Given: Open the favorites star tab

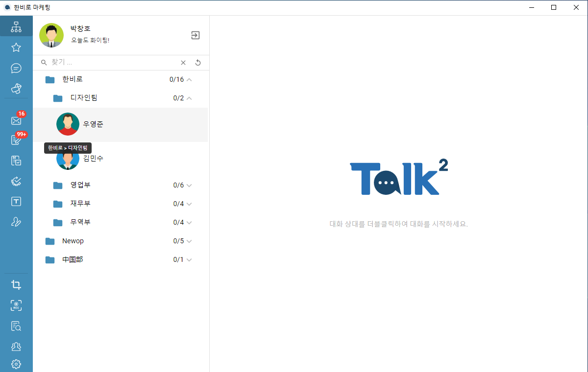Looking at the screenshot, I should click(16, 47).
